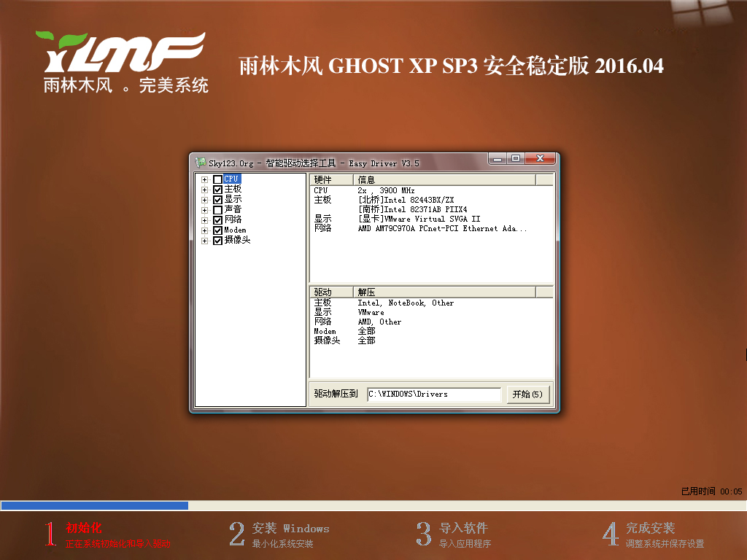Toggle the Modem driver checkbox
The image size is (747, 560).
[217, 230]
